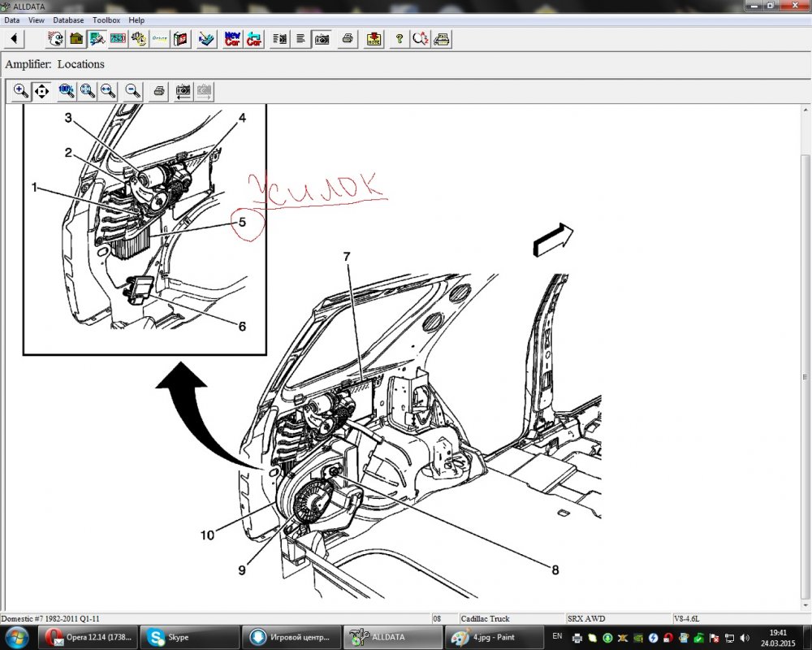The image size is (812, 650).
Task: Click the zoom 100% icon
Action: (x=66, y=91)
